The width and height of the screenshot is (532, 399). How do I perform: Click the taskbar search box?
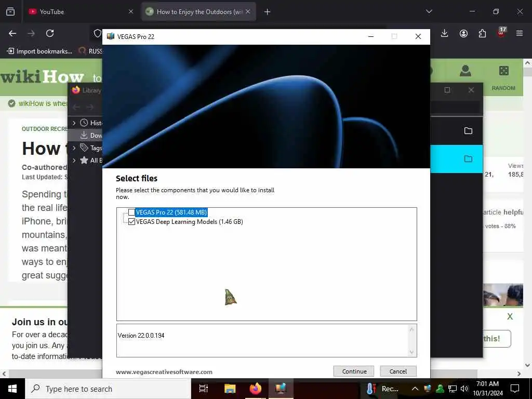tap(108, 389)
